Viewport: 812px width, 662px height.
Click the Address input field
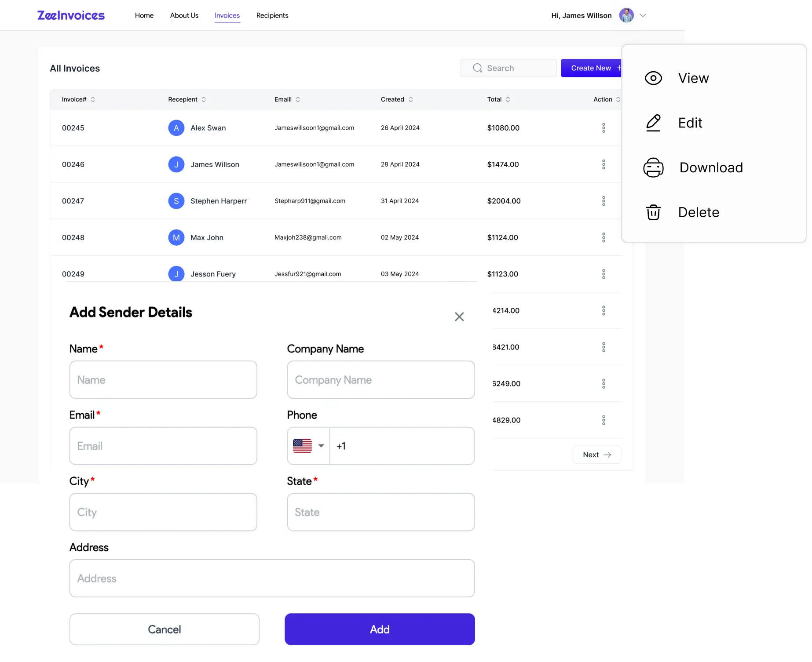click(x=272, y=578)
